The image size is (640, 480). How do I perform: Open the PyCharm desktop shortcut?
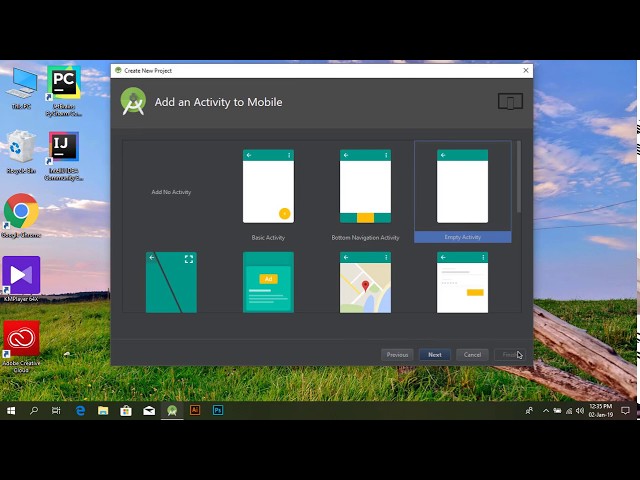pyautogui.click(x=64, y=91)
